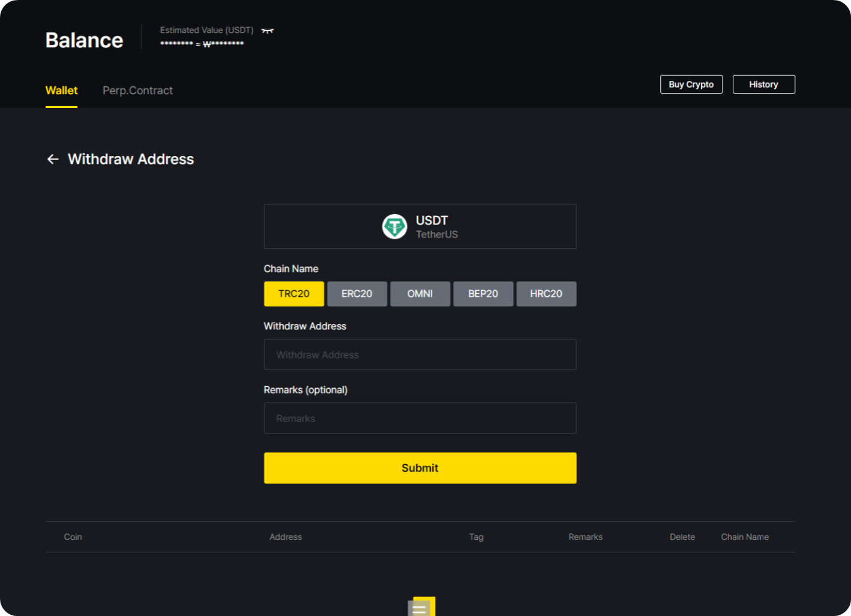Switch to the Wallet tab

pos(61,91)
